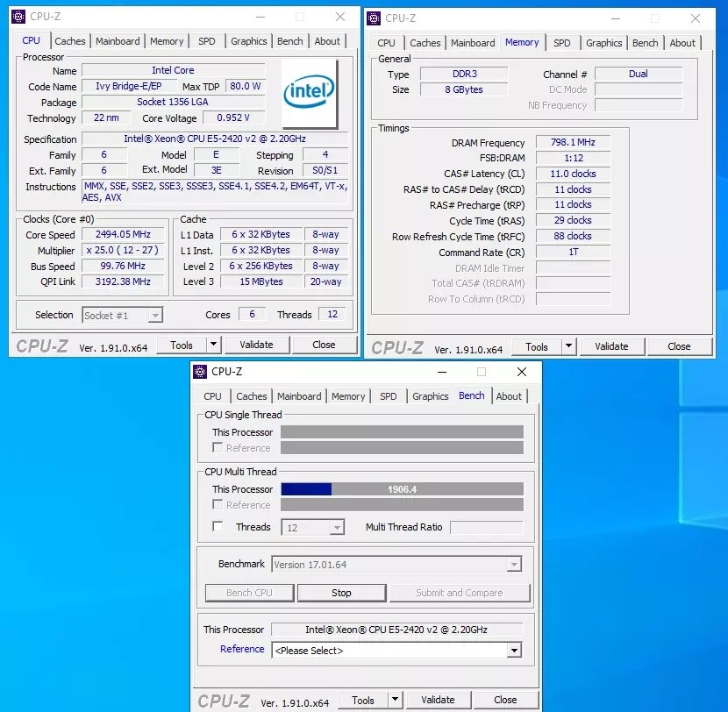
Task: Click Close button in the CPU window
Action: 324,345
